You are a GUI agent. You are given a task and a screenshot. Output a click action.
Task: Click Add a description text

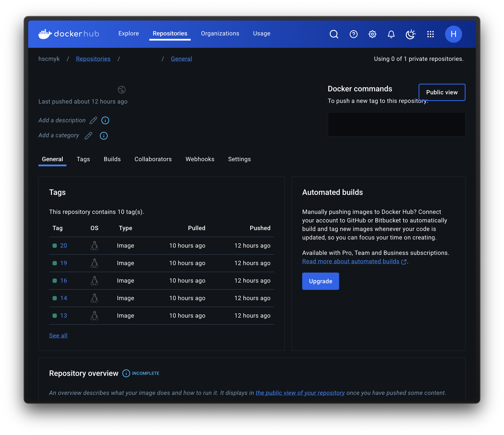tap(62, 120)
